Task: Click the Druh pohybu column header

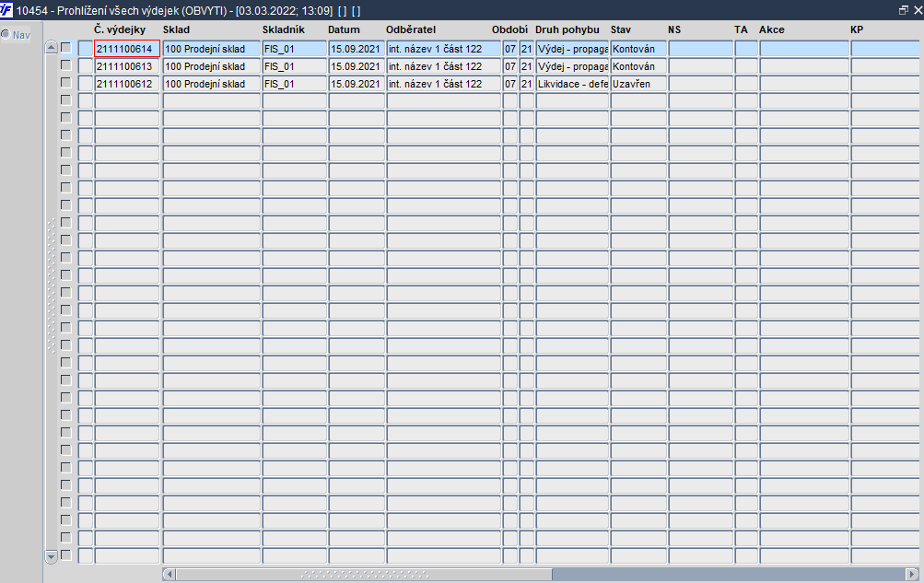Action: coord(567,29)
